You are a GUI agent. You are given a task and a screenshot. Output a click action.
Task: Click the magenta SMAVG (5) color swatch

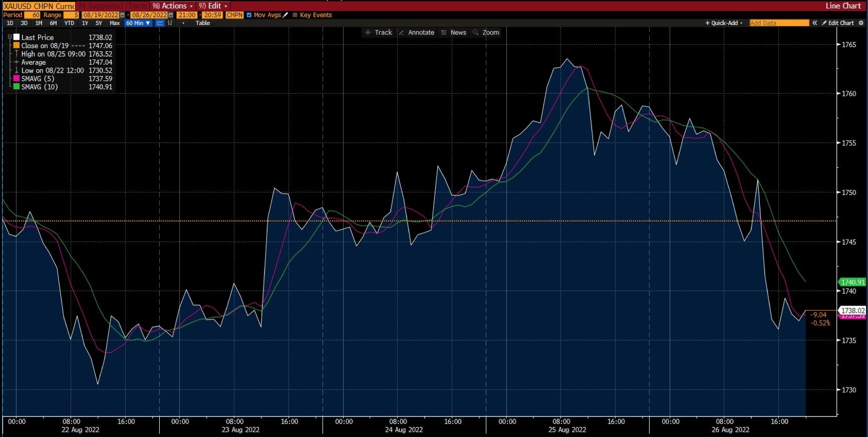[17, 79]
